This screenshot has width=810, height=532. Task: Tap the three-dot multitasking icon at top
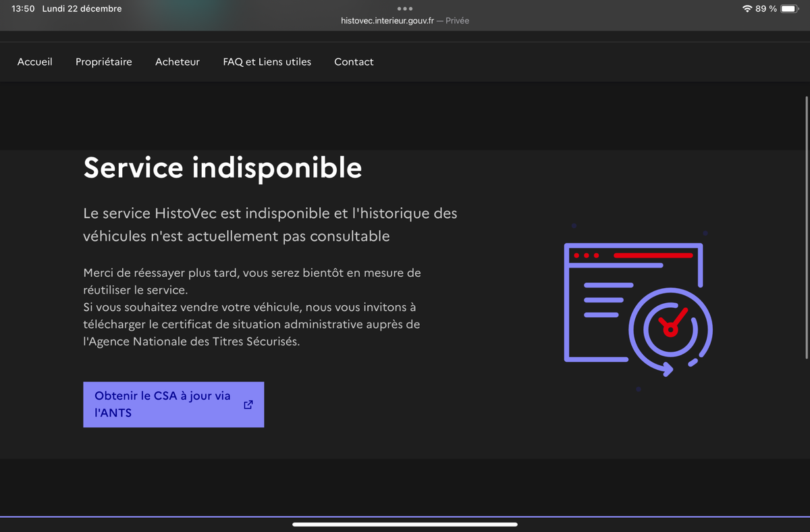405,9
